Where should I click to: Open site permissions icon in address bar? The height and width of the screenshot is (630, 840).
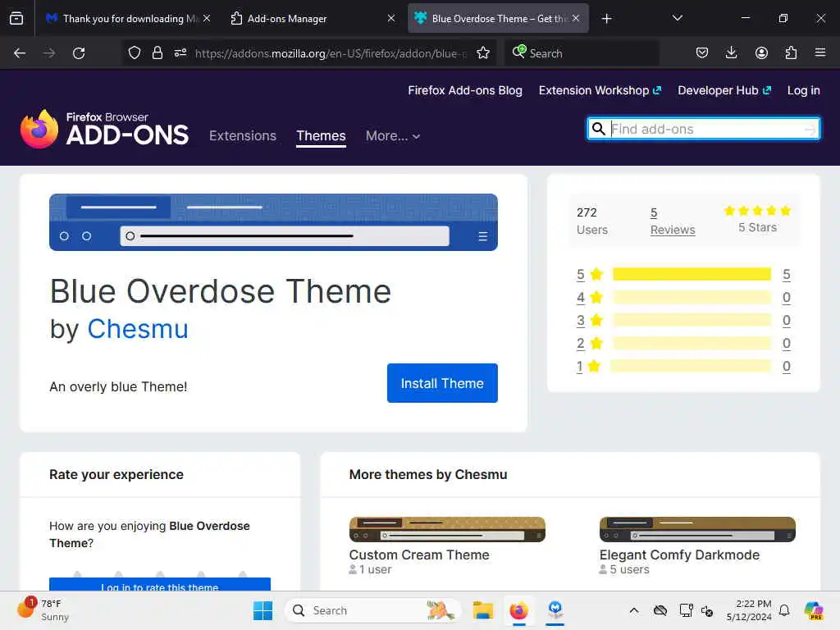point(180,52)
